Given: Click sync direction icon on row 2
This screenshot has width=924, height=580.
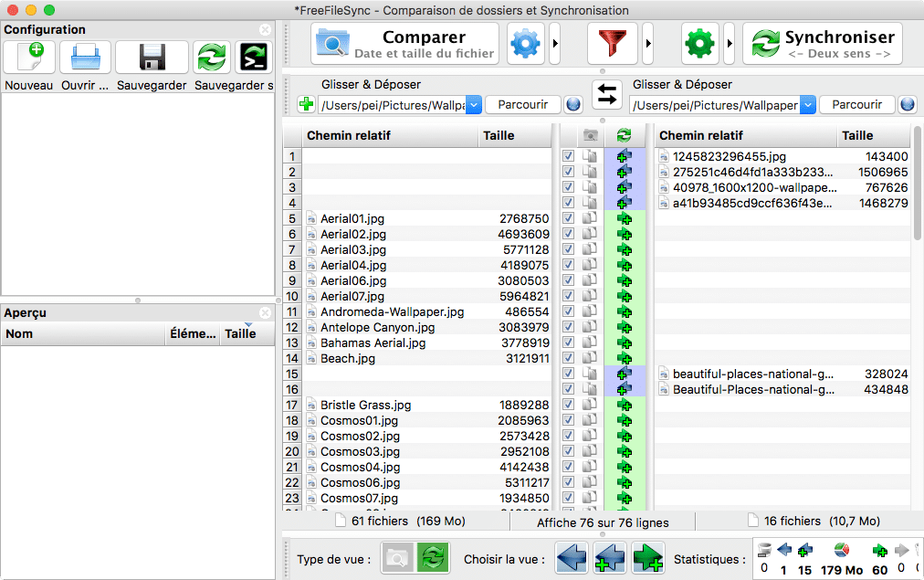Looking at the screenshot, I should pyautogui.click(x=624, y=172).
